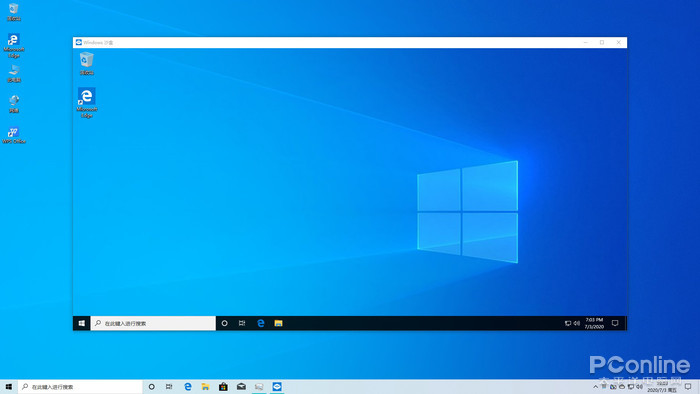Open the sandbox Start menu button
Image resolution: width=700 pixels, height=394 pixels.
click(82, 323)
